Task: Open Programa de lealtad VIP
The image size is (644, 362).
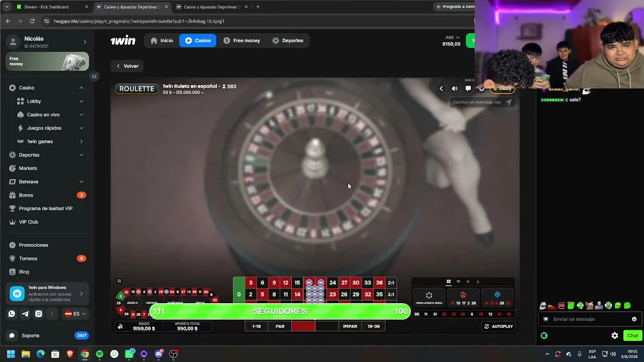Action: pos(47,209)
